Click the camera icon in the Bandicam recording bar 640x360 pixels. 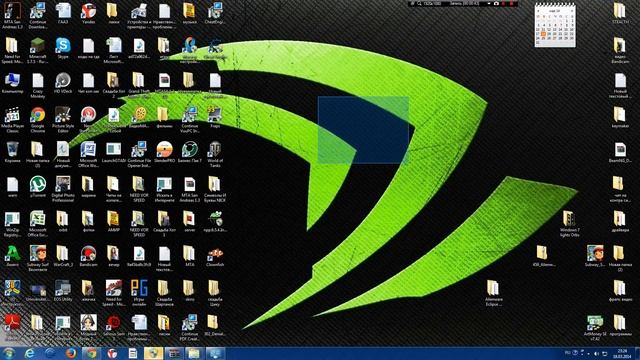tap(496, 3)
